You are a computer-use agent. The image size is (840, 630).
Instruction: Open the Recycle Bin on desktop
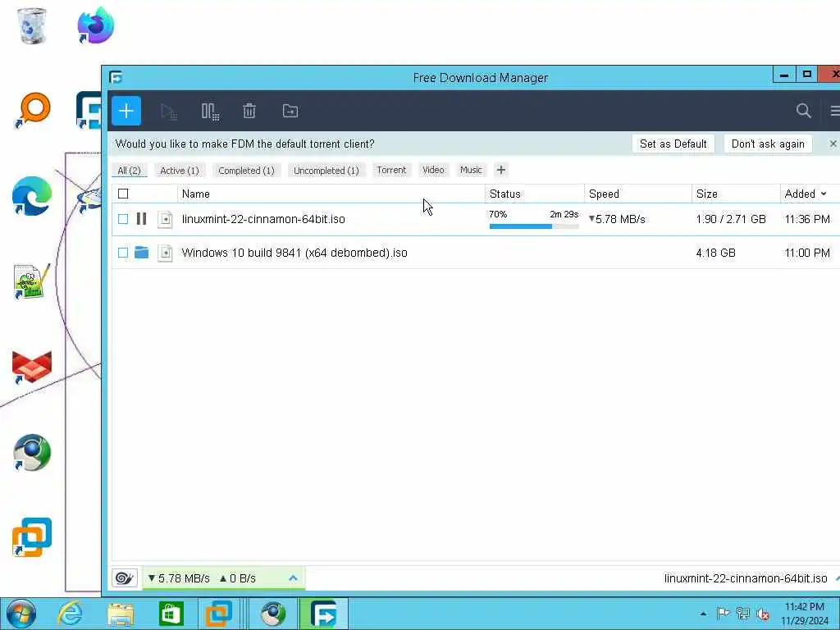click(x=32, y=25)
